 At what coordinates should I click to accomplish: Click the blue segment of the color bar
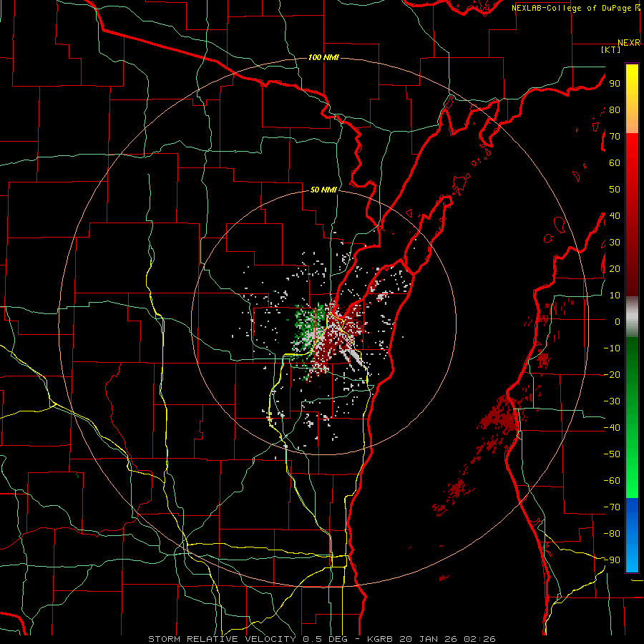[x=632, y=535]
